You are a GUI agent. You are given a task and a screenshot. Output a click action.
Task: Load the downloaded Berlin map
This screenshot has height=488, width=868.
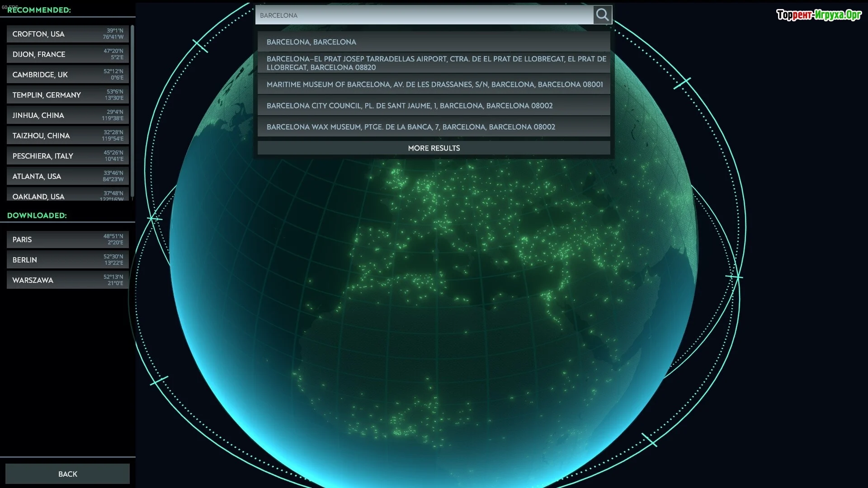coord(68,260)
